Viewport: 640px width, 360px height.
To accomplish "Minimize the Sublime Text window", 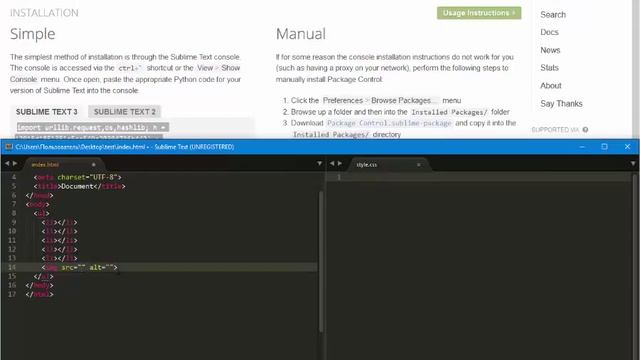I will pyautogui.click(x=582, y=147).
